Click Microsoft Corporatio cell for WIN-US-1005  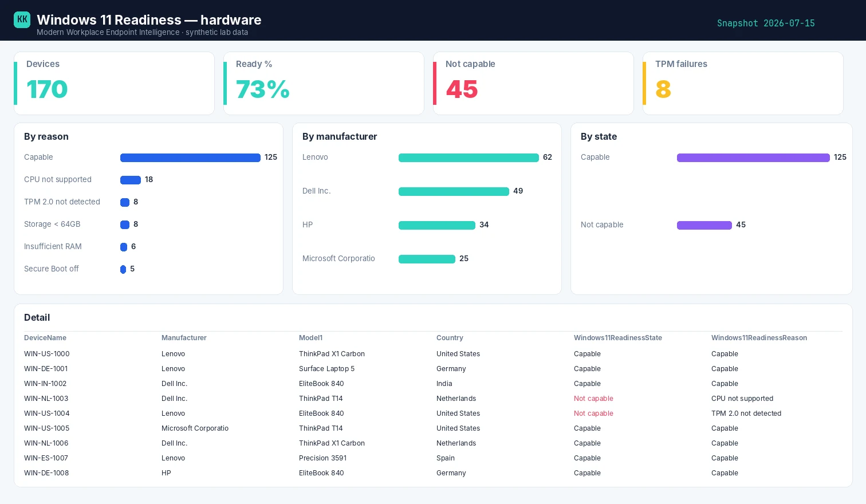click(195, 428)
